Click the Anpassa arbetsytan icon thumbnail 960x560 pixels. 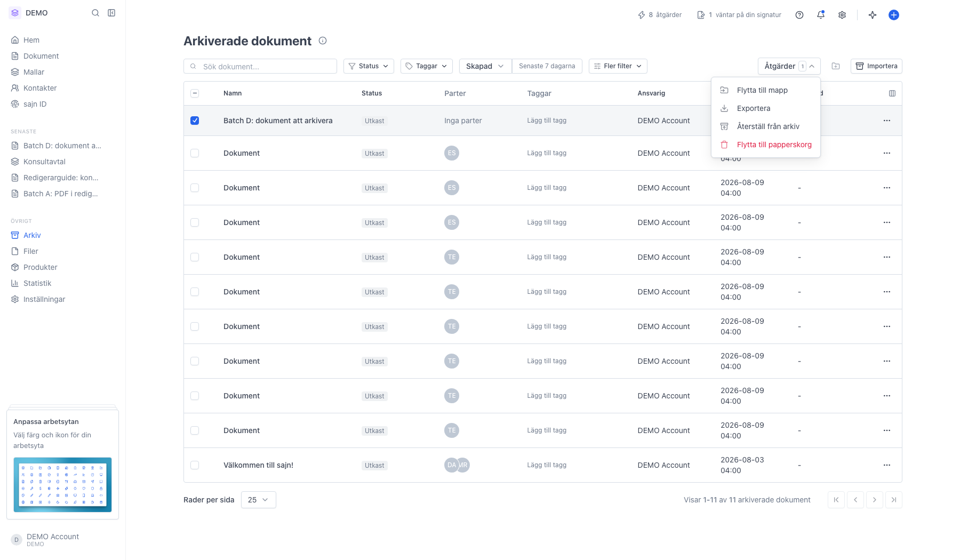pos(62,485)
